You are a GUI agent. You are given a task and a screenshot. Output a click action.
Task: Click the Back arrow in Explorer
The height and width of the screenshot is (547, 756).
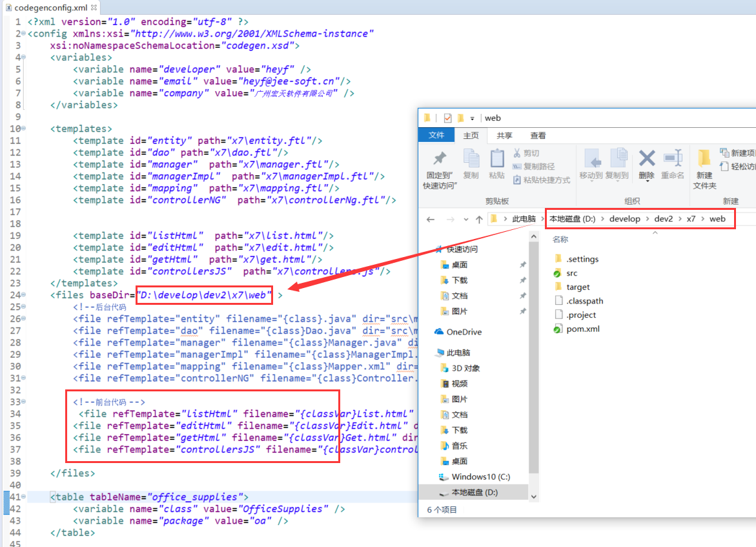(431, 220)
